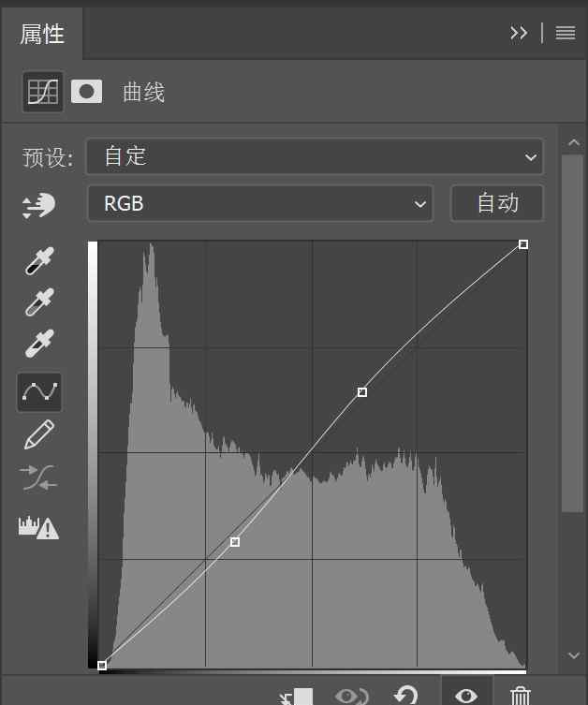
Task: Click the layer mask icon button
Action: point(87,92)
